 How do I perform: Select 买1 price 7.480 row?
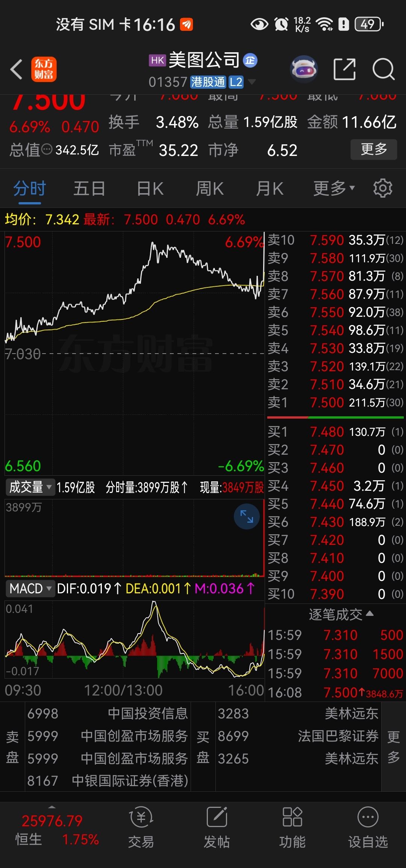coord(335,432)
